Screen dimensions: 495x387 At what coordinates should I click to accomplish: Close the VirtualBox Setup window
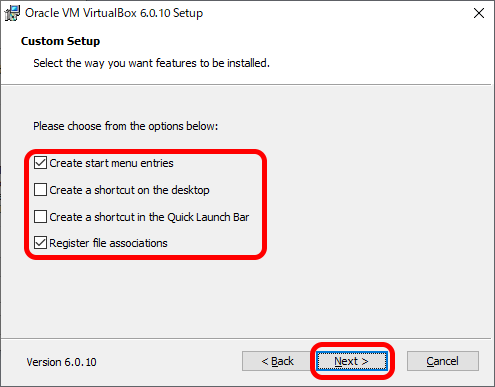[x=479, y=13]
